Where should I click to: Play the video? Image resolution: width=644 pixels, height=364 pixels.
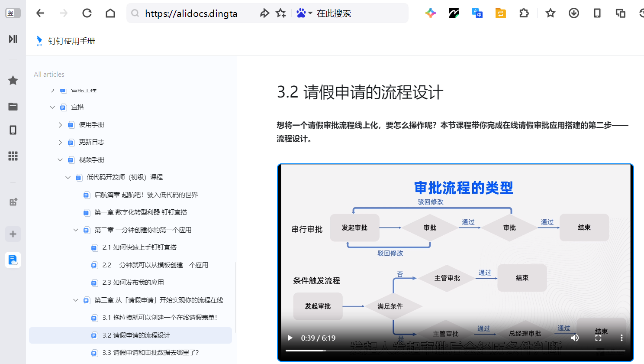(290, 338)
